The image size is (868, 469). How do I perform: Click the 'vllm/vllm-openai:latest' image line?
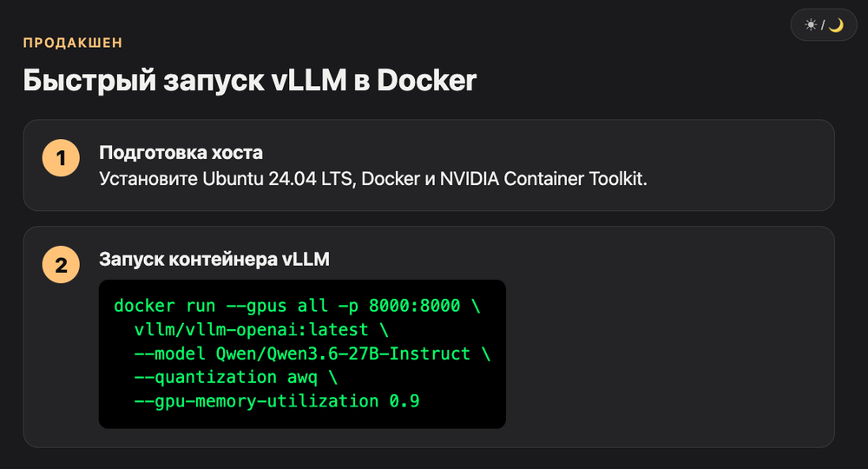coord(261,329)
